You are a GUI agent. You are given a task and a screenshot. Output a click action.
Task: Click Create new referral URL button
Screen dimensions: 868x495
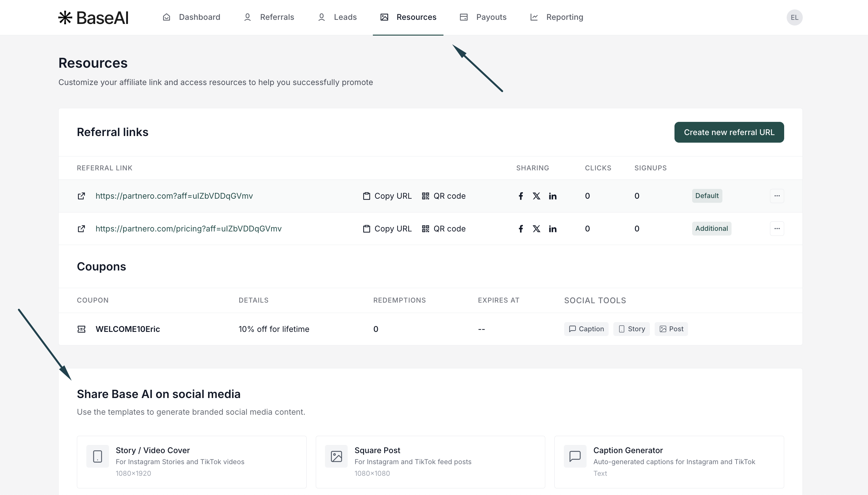[729, 132]
